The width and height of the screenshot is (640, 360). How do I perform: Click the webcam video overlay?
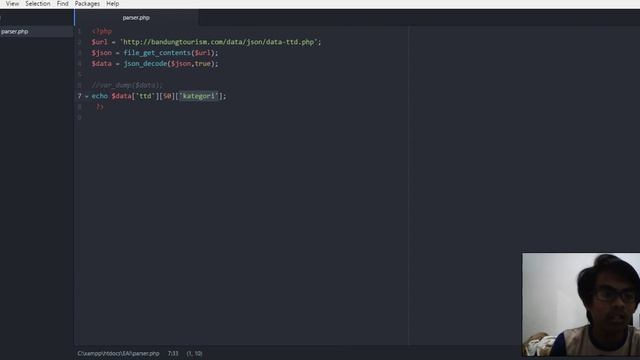point(581,304)
